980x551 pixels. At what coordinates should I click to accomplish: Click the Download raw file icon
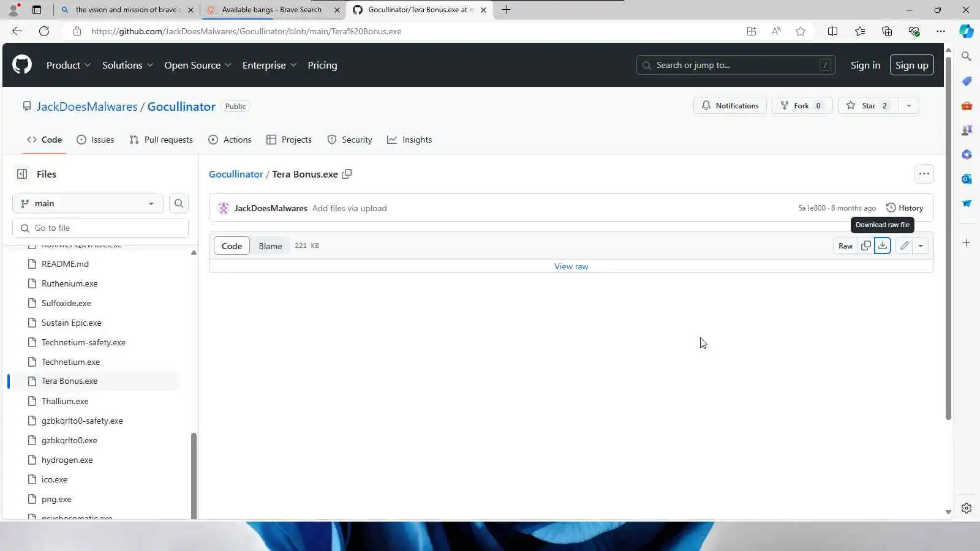[882, 246]
